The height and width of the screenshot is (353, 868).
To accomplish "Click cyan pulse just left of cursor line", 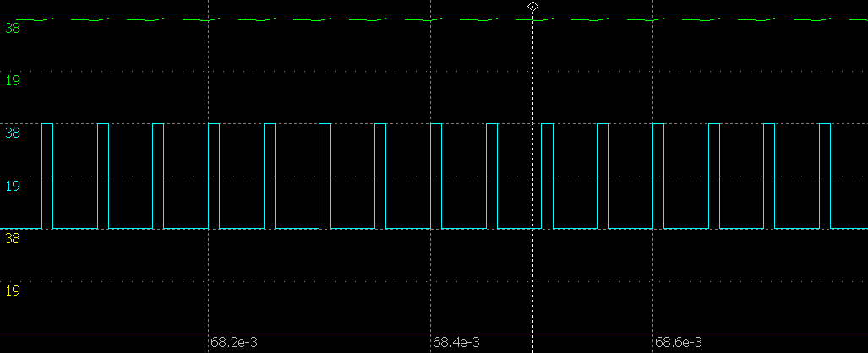I will point(492,124).
